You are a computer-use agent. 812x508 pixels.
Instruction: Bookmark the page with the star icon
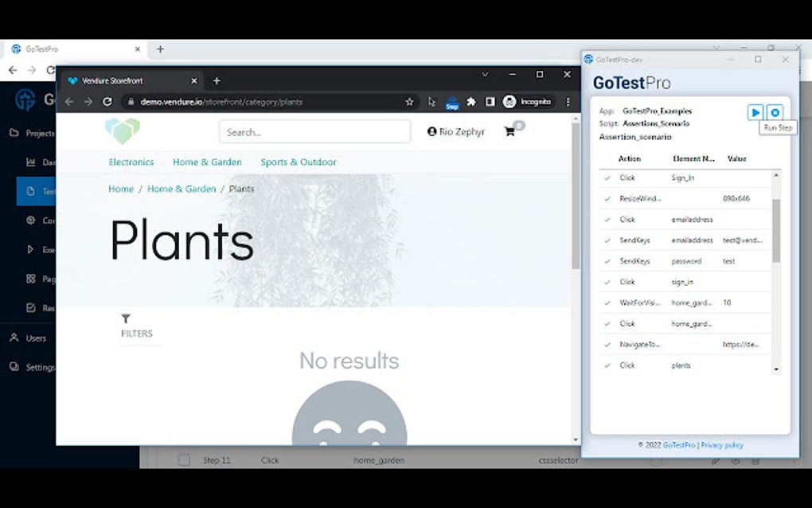(409, 102)
